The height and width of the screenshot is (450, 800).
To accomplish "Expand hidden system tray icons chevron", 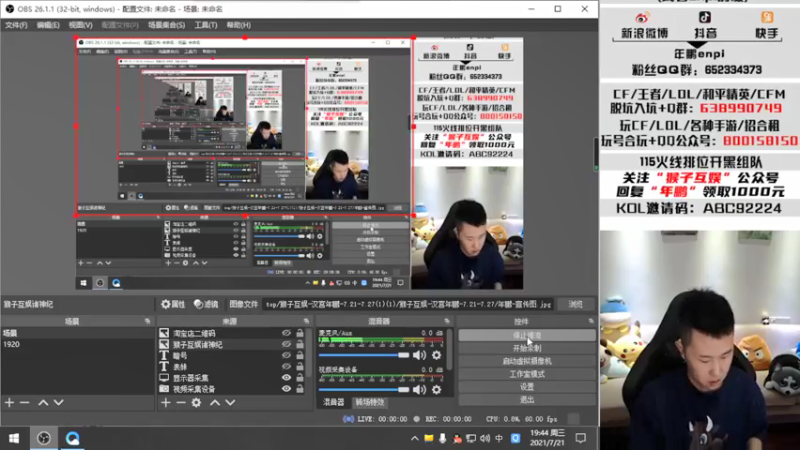I will (x=414, y=438).
